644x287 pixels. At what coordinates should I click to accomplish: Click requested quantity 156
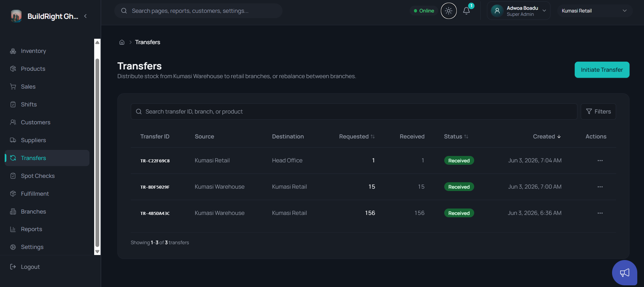pyautogui.click(x=370, y=213)
